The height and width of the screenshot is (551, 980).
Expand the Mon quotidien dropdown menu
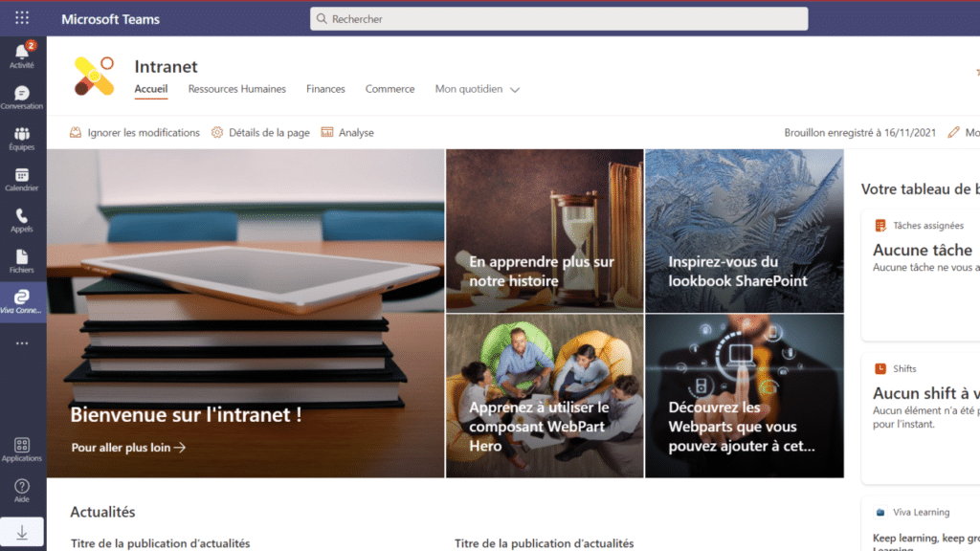pos(478,89)
